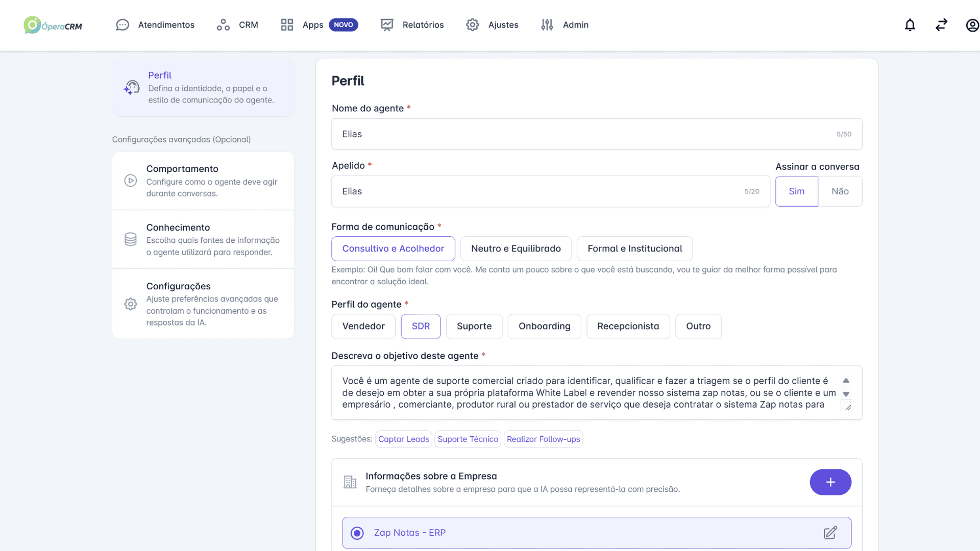Select the Zap Notas - ERP radio button
980x551 pixels.
click(x=357, y=533)
